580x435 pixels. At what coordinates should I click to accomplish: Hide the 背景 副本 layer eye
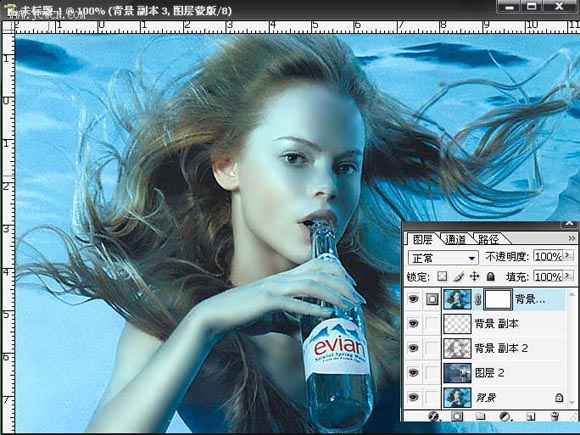413,324
